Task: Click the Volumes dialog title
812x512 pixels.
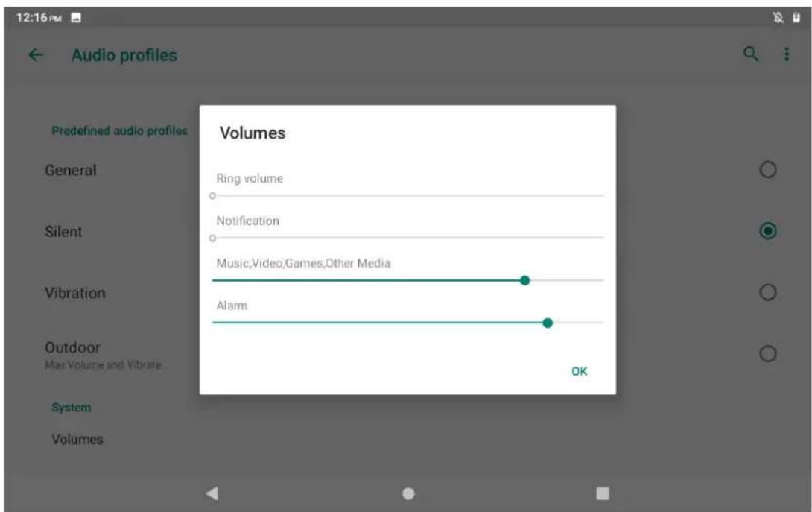Action: 253,133
